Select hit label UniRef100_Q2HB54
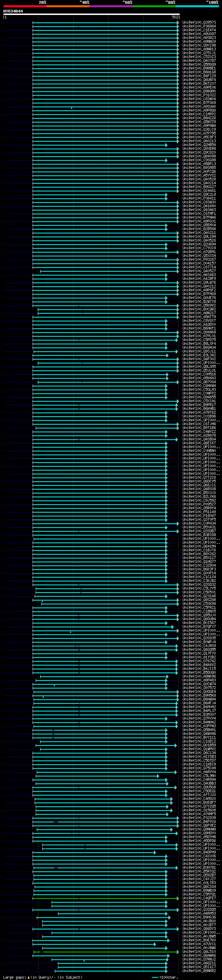Screen dimensions: 222x980 [199, 145]
